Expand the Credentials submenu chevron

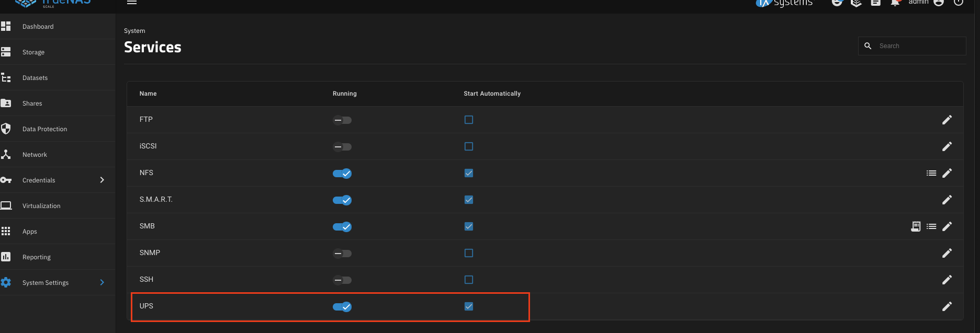pyautogui.click(x=102, y=180)
